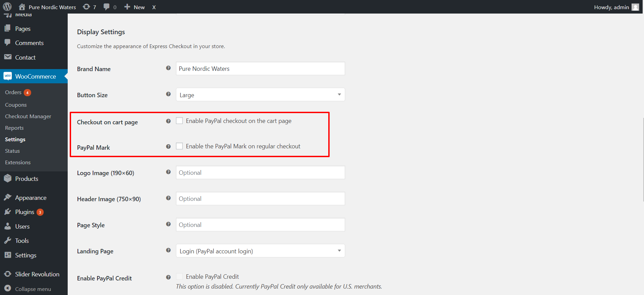Image resolution: width=644 pixels, height=295 pixels.
Task: Open the Products menu in the sidebar
Action: tap(26, 179)
